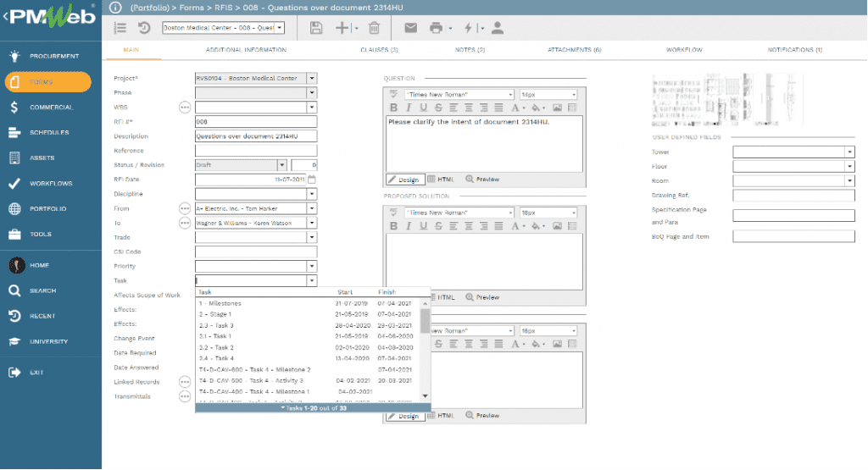Viewport: 868px width, 470px height.
Task: Open the lightning bolt actions icon
Action: pos(468,28)
